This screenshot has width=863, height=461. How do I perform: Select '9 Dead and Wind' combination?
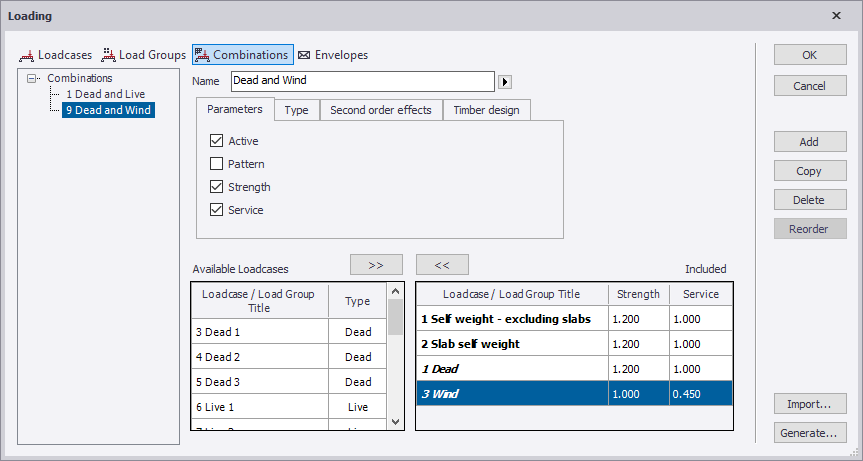click(108, 110)
